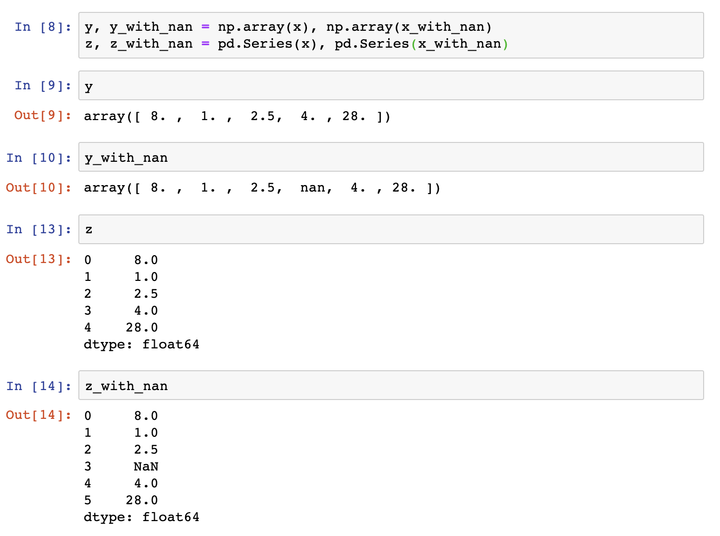This screenshot has width=720, height=536.
Task: Click dtype: float64 under Out[13]
Action: point(141,344)
